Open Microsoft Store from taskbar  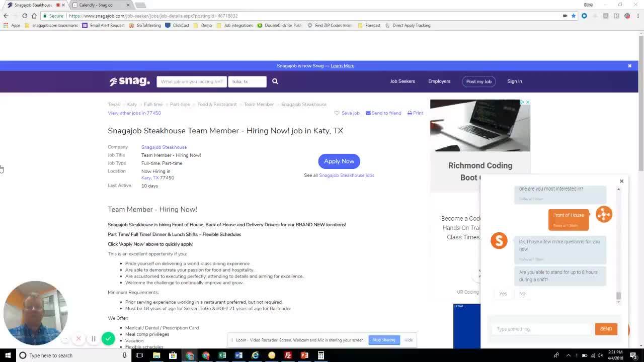(173, 355)
